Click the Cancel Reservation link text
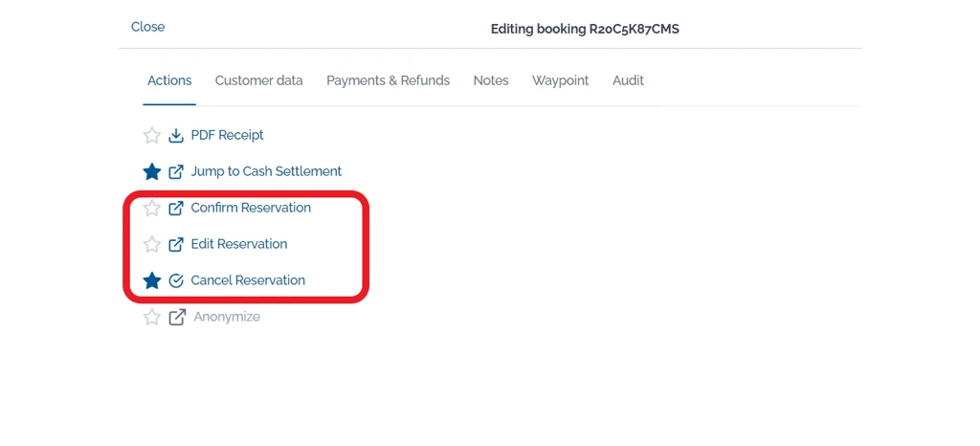The height and width of the screenshot is (446, 980). click(x=248, y=280)
